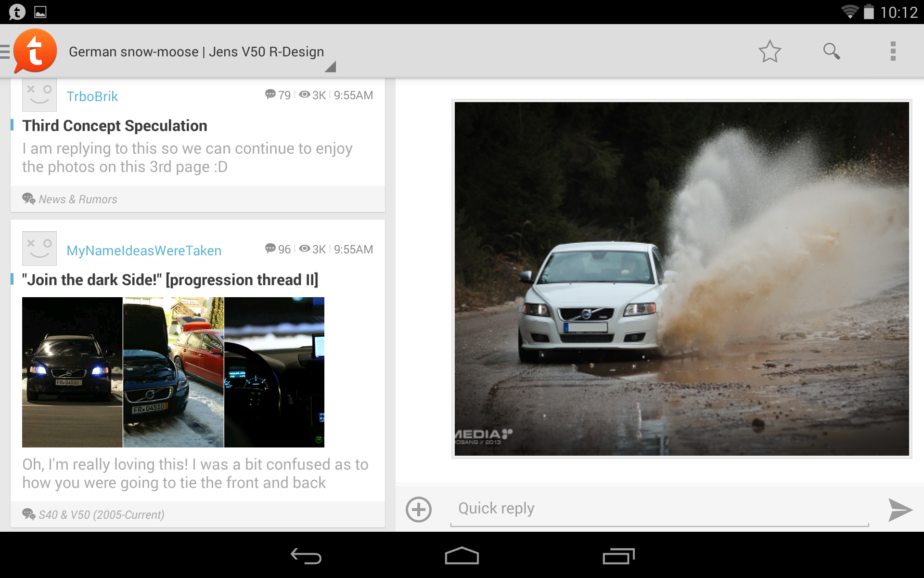Open TrboBrik's user profile link

click(92, 96)
